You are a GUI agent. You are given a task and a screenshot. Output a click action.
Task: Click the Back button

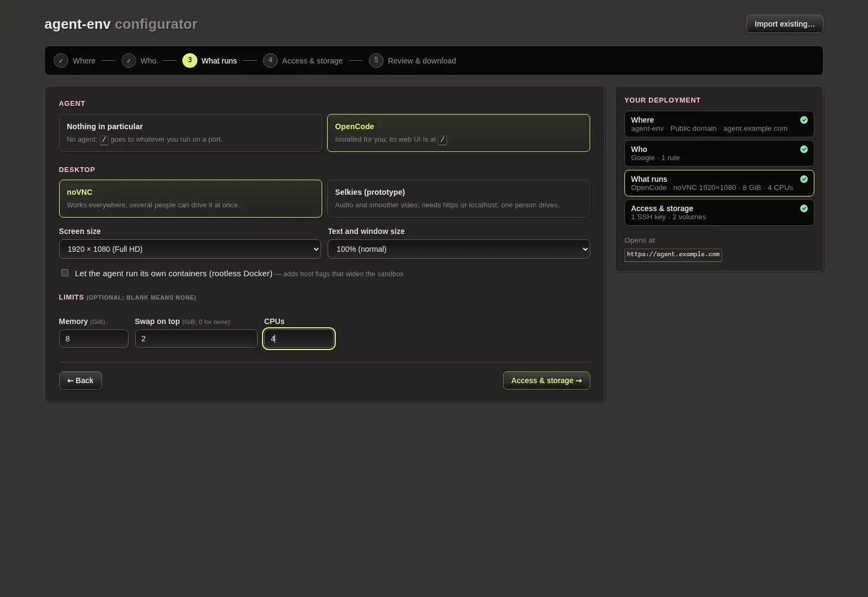click(80, 380)
